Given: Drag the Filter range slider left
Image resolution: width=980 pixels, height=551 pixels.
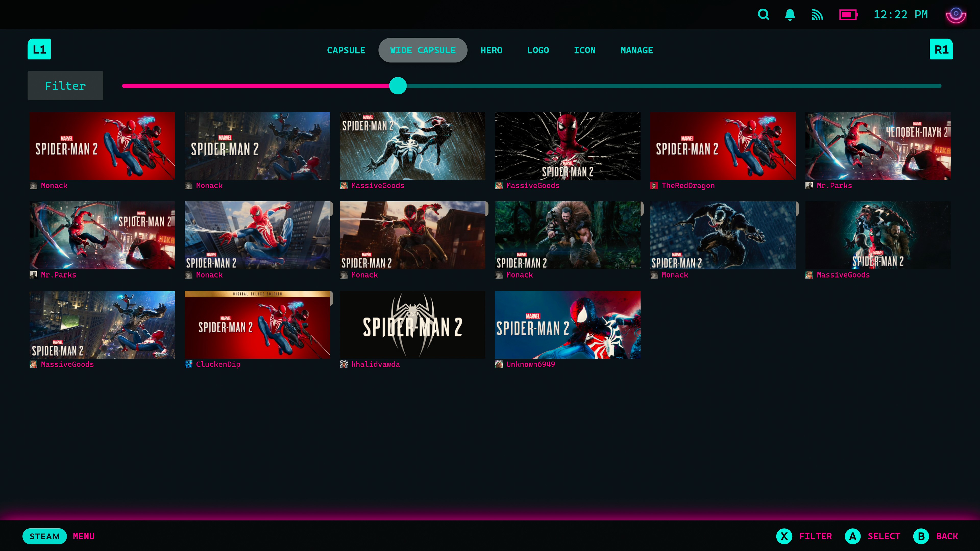Looking at the screenshot, I should [398, 85].
